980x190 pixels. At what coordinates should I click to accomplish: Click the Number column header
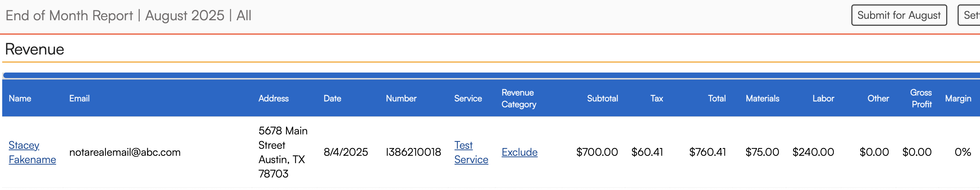pyautogui.click(x=401, y=99)
